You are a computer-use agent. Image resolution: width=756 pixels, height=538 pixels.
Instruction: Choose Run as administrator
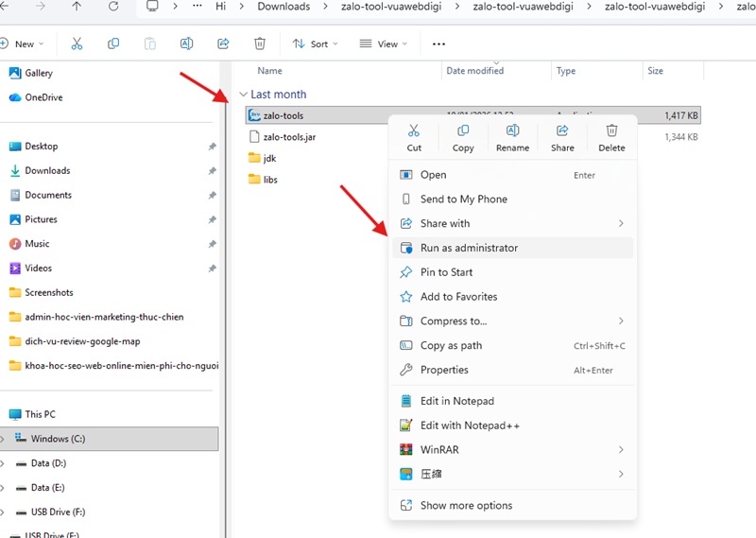coord(512,248)
